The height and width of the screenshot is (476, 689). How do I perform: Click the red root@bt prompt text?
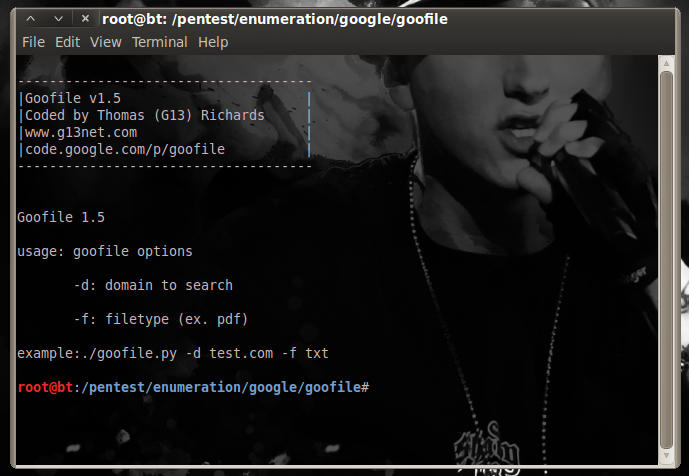click(x=45, y=387)
